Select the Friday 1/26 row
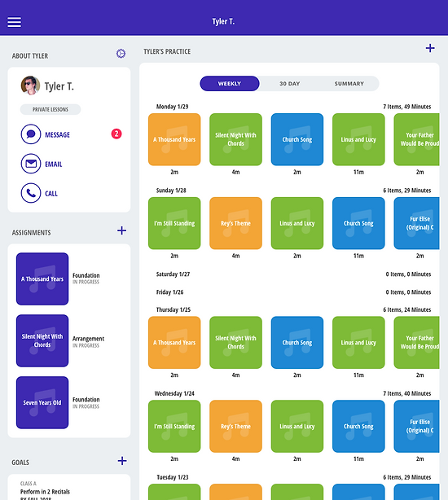 tap(293, 292)
